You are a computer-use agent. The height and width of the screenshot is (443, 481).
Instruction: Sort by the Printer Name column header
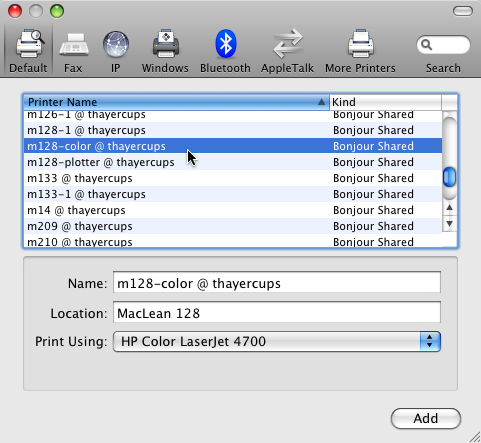click(x=176, y=102)
